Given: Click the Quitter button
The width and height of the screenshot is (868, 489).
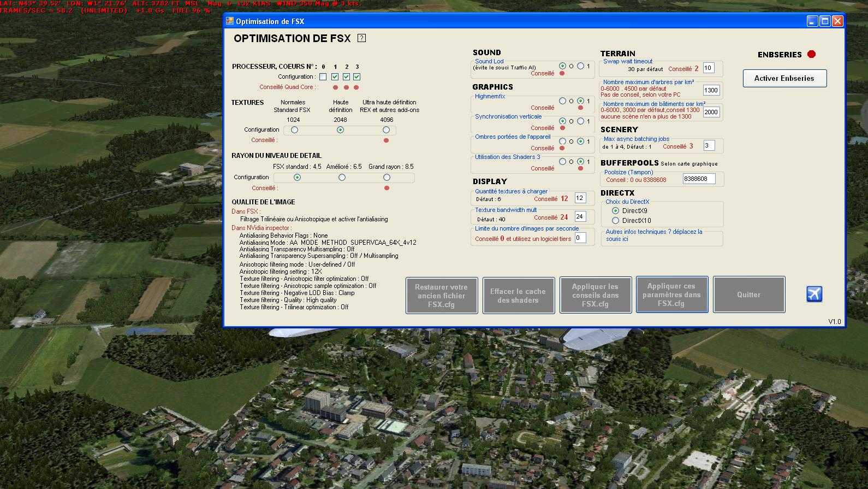Looking at the screenshot, I should (x=748, y=294).
